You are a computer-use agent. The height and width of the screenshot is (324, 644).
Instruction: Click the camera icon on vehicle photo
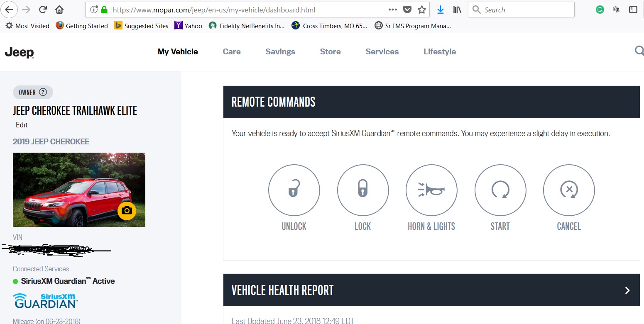tap(127, 211)
